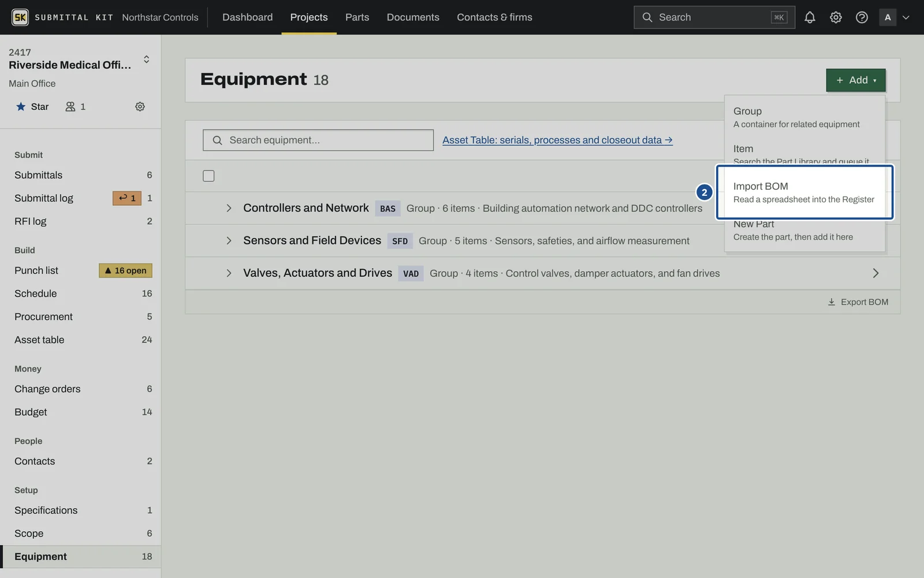Click the BAS tag on Controllers row

click(x=388, y=209)
